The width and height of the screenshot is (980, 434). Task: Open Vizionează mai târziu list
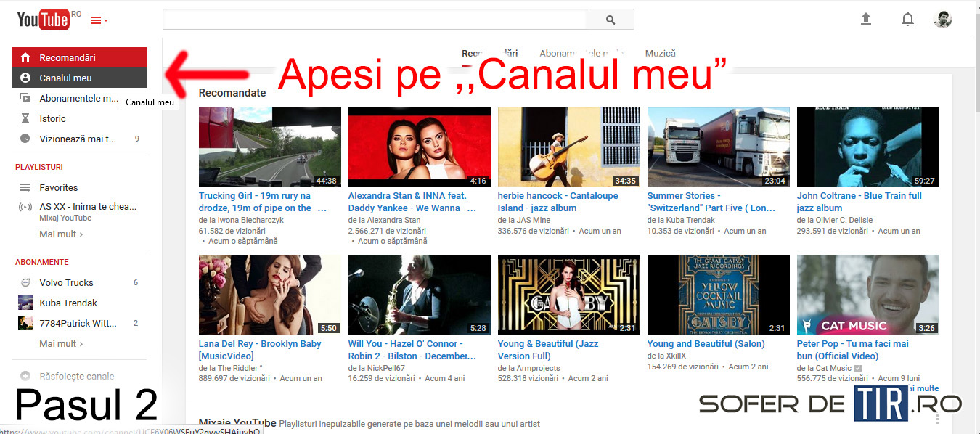78,139
